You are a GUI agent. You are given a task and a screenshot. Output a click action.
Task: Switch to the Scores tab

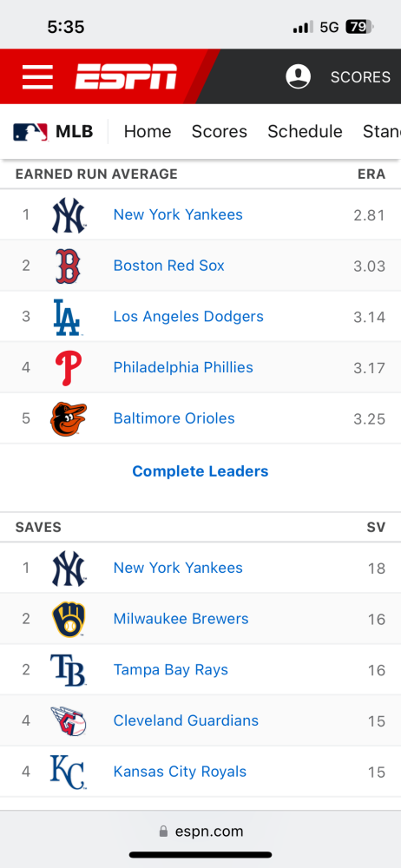click(x=220, y=132)
